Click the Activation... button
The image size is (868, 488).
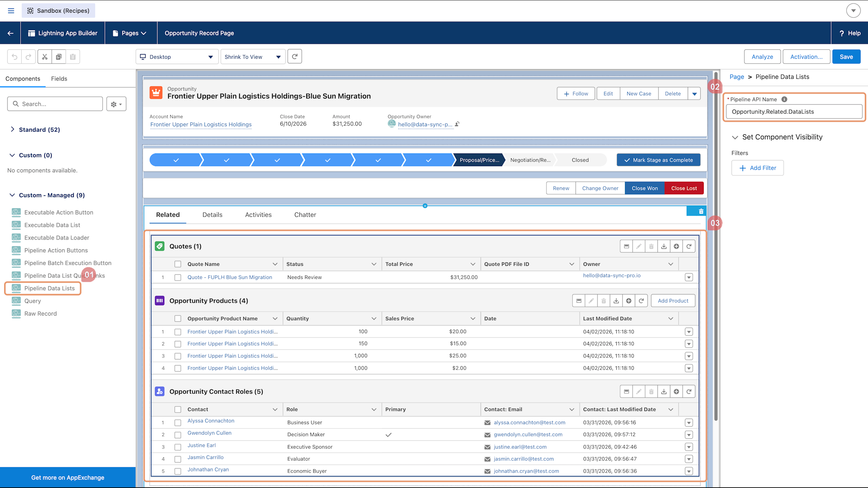point(806,56)
